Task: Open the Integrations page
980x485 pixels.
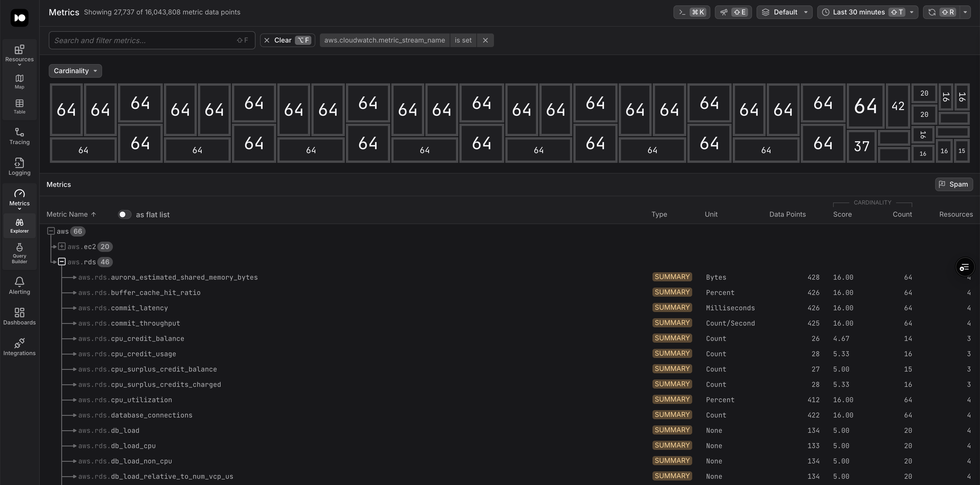Action: [x=19, y=347]
